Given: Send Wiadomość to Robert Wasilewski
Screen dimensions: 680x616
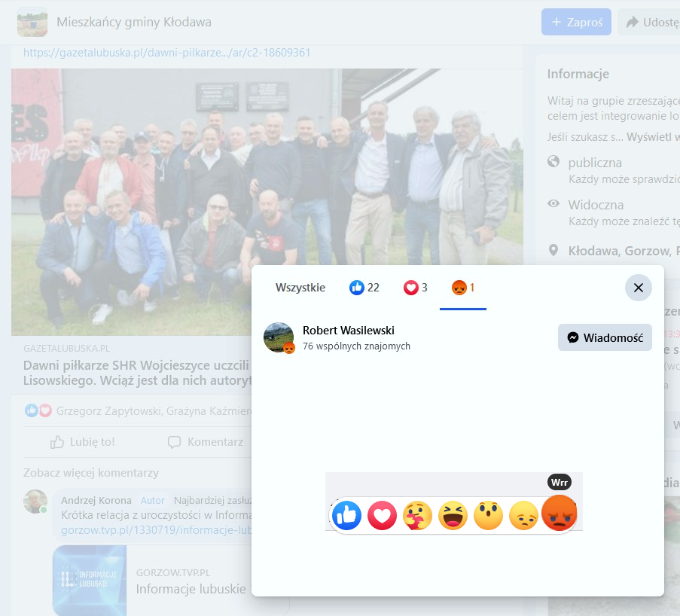Looking at the screenshot, I should click(605, 337).
